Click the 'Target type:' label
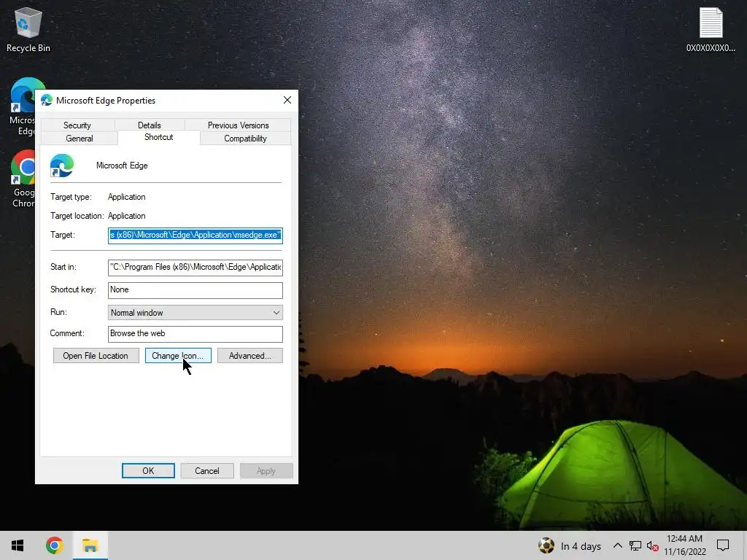The height and width of the screenshot is (560, 747). pos(71,197)
